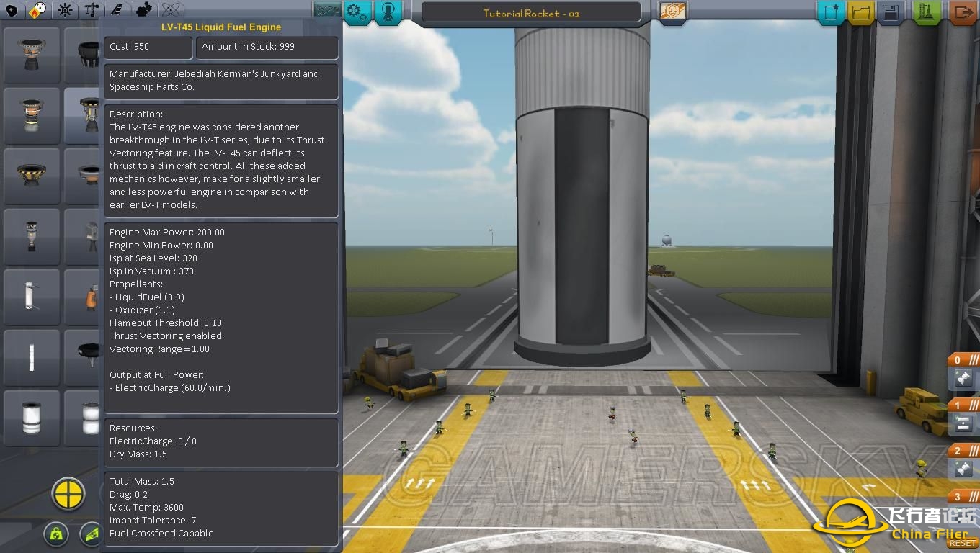Screen dimensions: 980x553
Task: Select stage 0 tab in staging list
Action: (x=963, y=360)
